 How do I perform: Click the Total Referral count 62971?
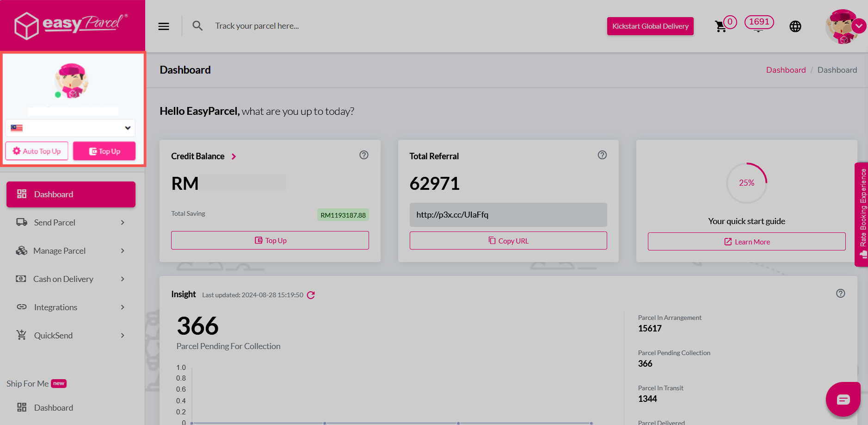click(434, 184)
